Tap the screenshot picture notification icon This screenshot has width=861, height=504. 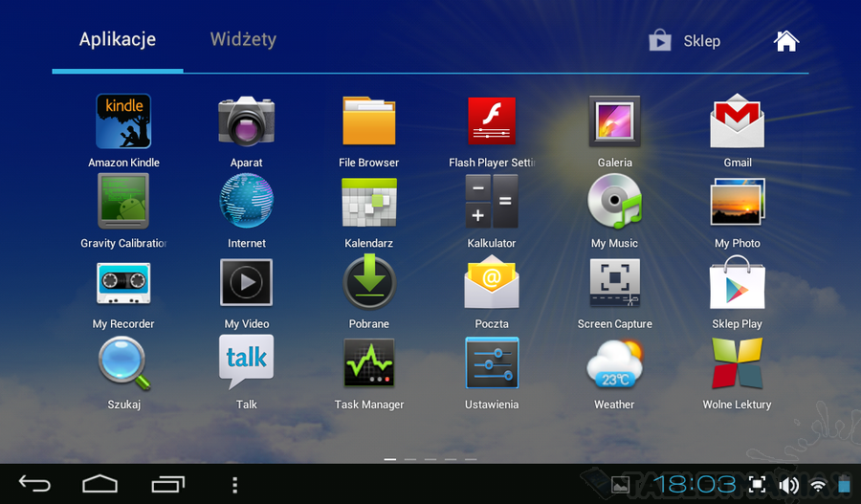coord(621,484)
